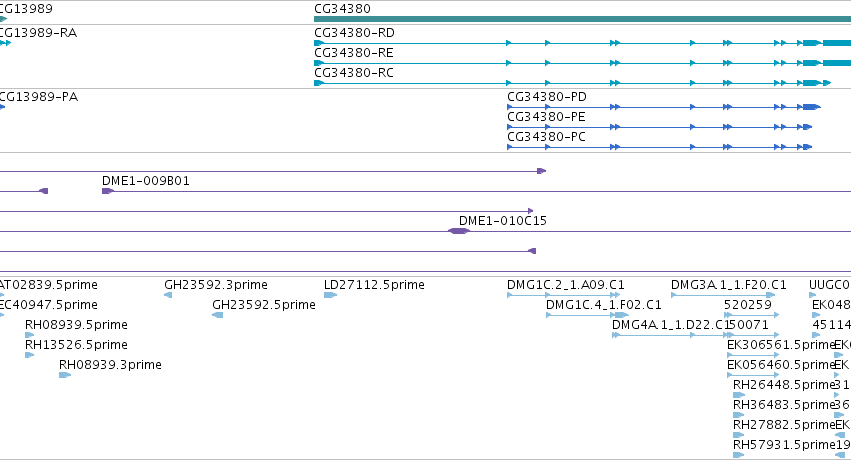Viewport: 851px width, 460px height.
Task: Click the purple DME1-009B01 feature block
Action: (x=107, y=191)
